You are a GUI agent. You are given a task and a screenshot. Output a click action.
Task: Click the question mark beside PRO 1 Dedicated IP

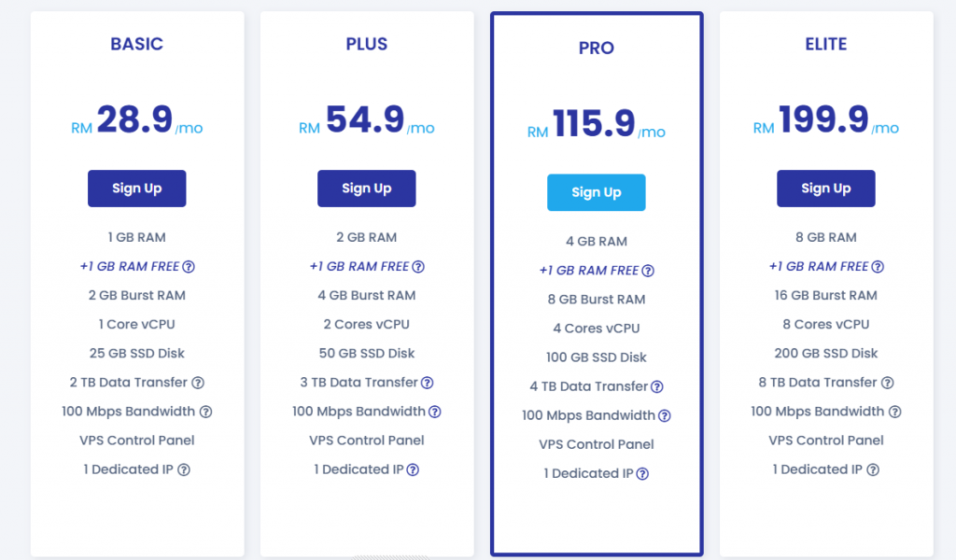tap(642, 473)
